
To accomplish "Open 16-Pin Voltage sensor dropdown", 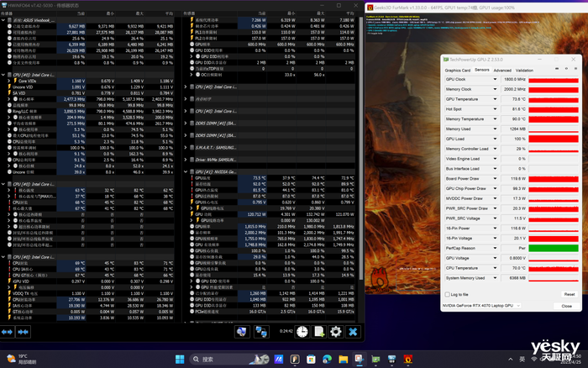I will pos(495,239).
